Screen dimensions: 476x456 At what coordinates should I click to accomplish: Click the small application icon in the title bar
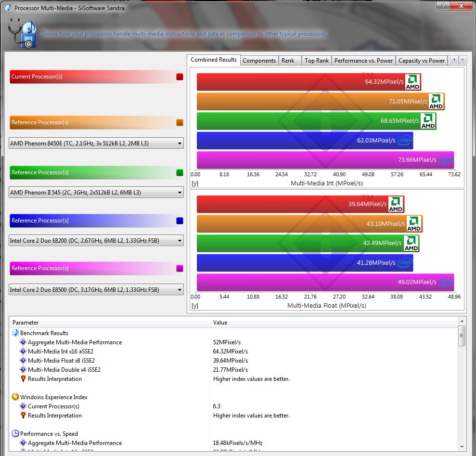pos(8,8)
